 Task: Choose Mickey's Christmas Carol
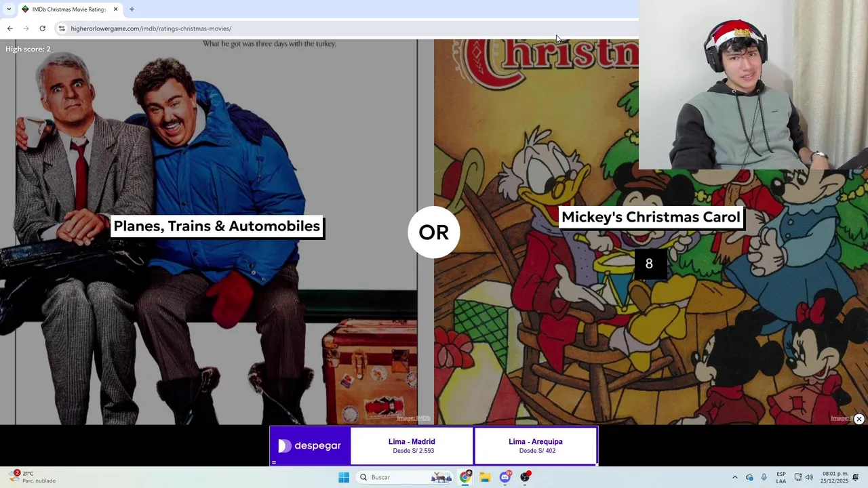pos(651,217)
